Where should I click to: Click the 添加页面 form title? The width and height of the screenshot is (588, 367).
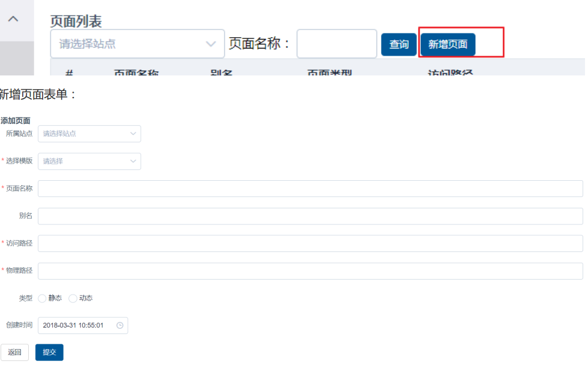(16, 120)
